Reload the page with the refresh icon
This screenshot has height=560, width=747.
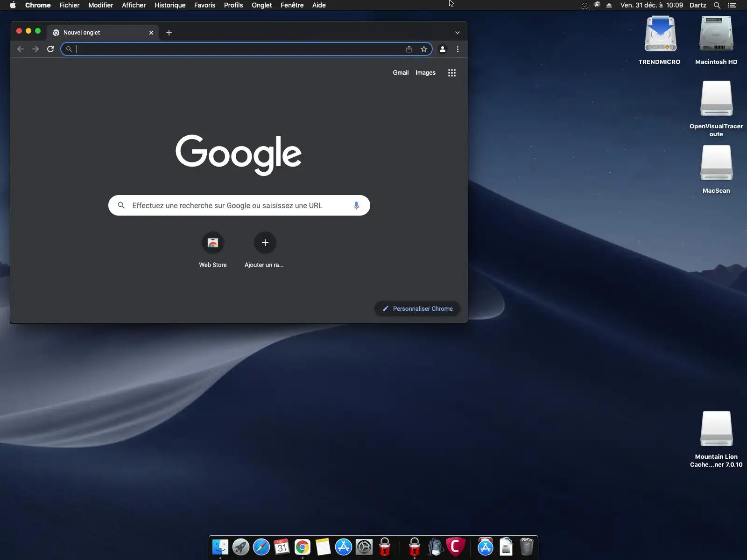pyautogui.click(x=50, y=49)
